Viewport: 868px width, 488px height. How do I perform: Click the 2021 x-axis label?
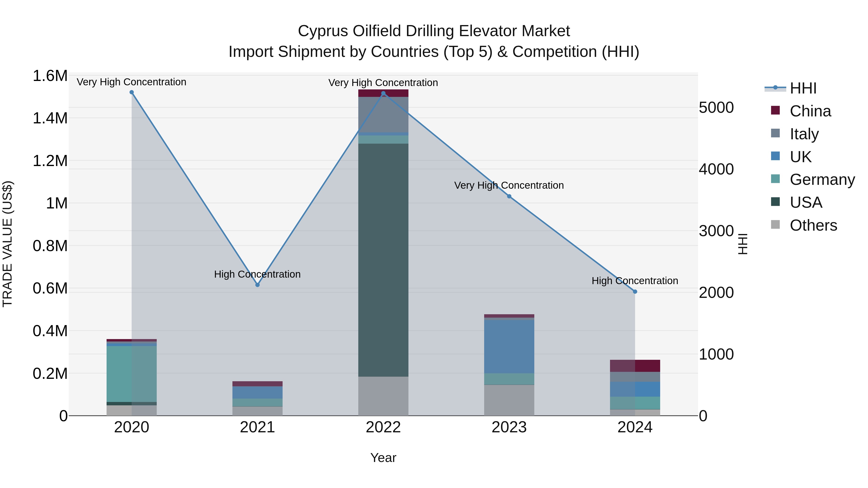[258, 427]
